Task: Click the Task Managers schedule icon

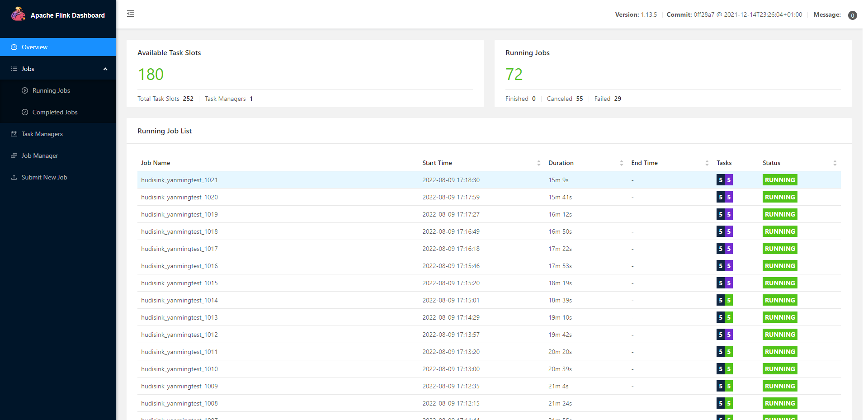Action: pyautogui.click(x=14, y=134)
